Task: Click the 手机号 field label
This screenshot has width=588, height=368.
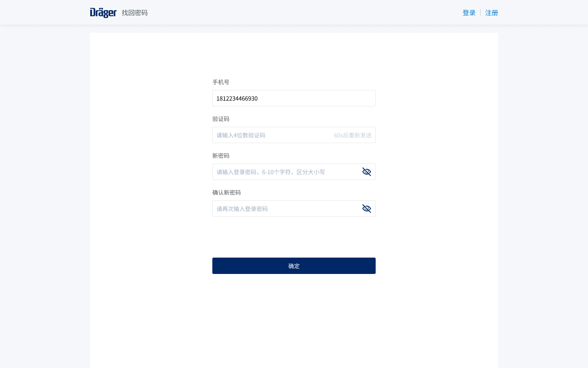Action: (x=220, y=82)
